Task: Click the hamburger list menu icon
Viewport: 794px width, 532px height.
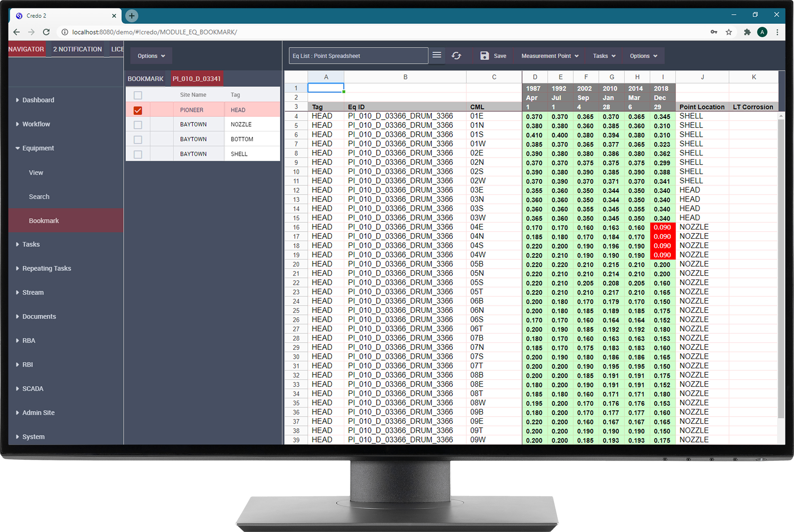Action: [437, 55]
